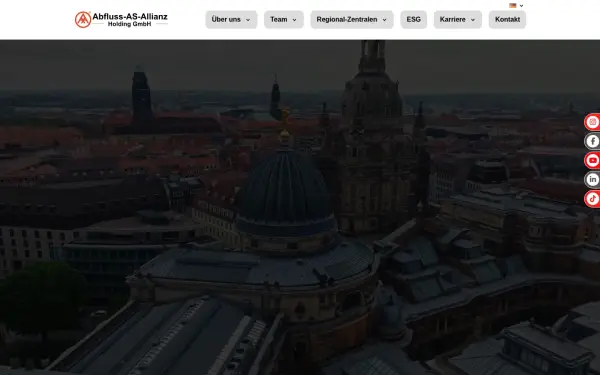Open the Instagram social link
This screenshot has width=600, height=375.
coord(592,122)
